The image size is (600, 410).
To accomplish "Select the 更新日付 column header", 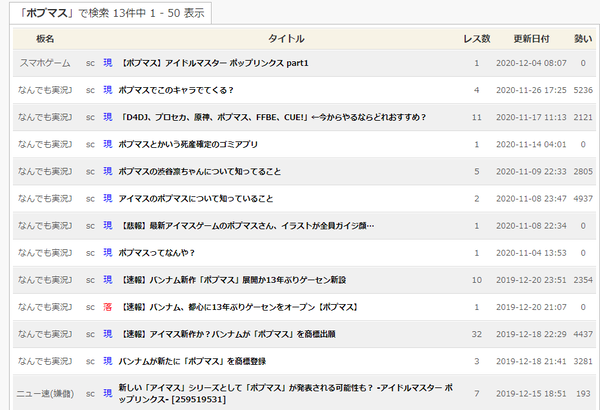I will (532, 39).
